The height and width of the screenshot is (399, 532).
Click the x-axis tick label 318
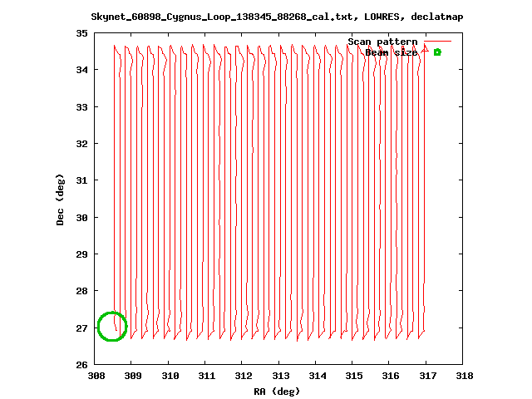click(x=465, y=376)
